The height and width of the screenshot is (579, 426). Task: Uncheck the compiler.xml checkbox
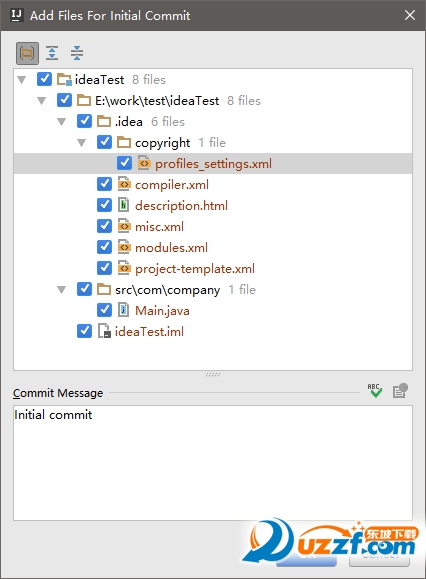click(x=104, y=184)
